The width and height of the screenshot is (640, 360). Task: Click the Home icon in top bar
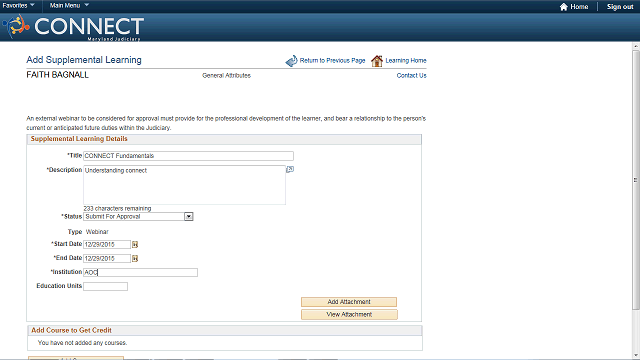[x=564, y=7]
